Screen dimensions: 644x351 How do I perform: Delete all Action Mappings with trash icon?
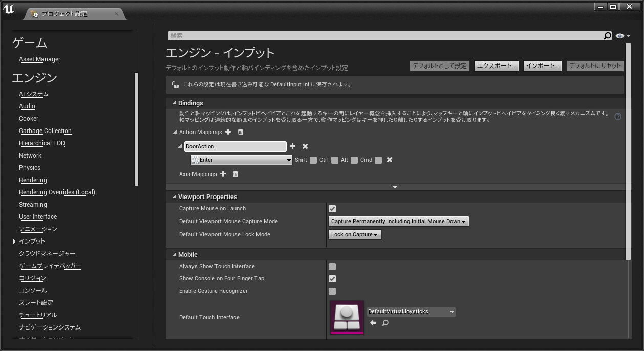[x=241, y=132]
